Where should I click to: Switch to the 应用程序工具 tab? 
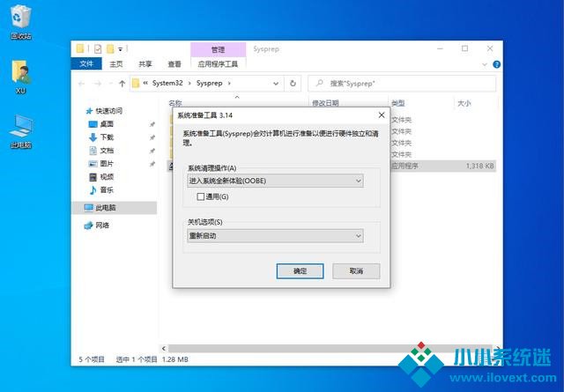pyautogui.click(x=218, y=64)
